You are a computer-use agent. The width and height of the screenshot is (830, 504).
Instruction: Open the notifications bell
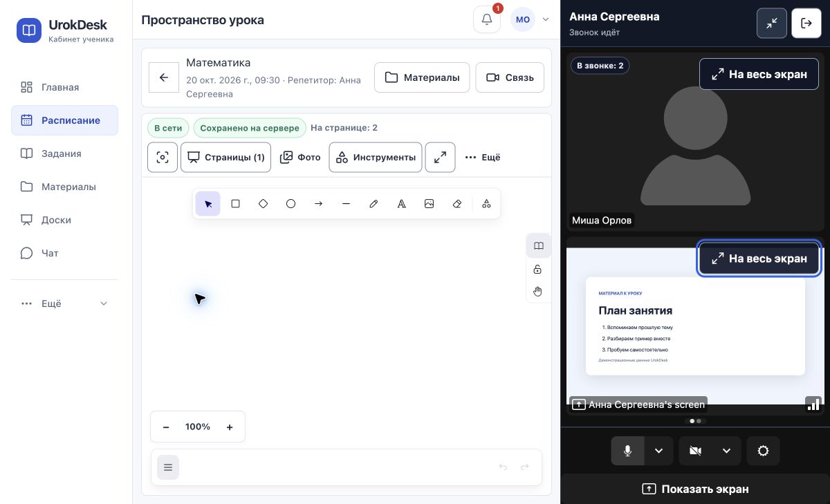tap(487, 19)
